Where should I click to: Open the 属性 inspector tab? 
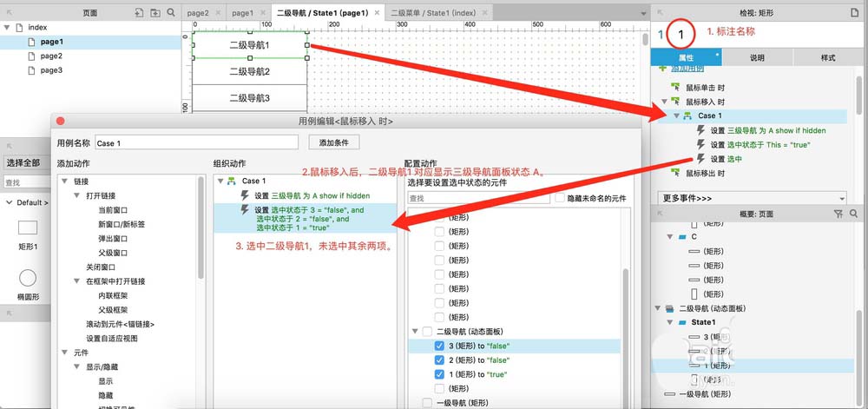(x=687, y=57)
